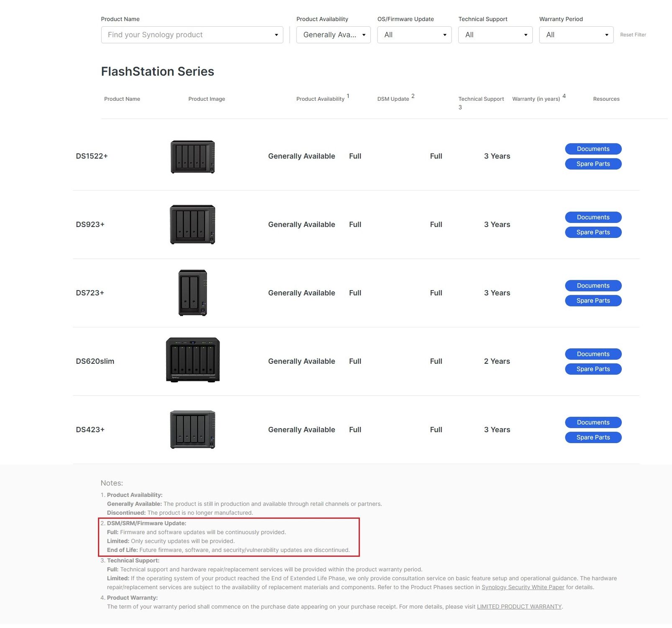Open Spare Parts for DS620slim
This screenshot has height=628, width=672.
593,369
